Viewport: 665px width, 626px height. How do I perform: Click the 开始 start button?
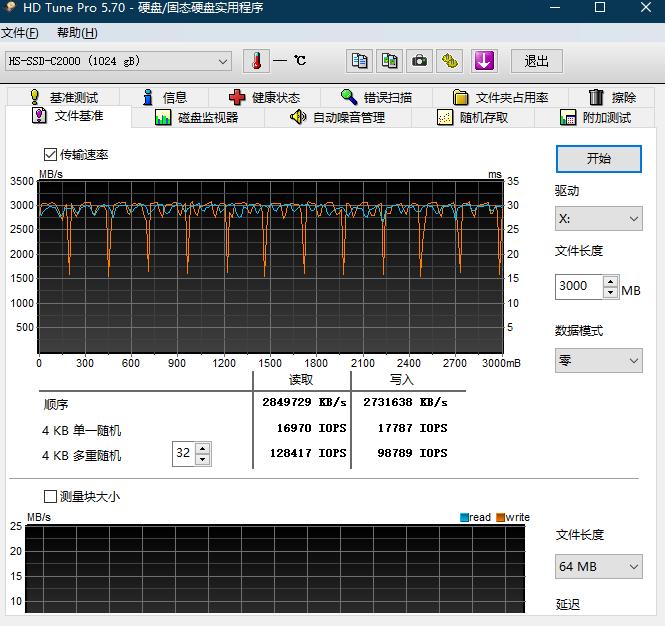(599, 159)
